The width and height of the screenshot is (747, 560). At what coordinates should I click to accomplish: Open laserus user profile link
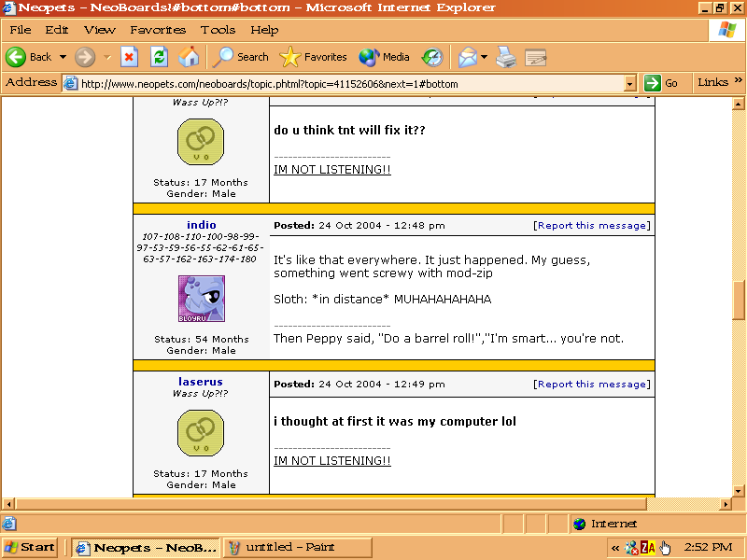(201, 382)
